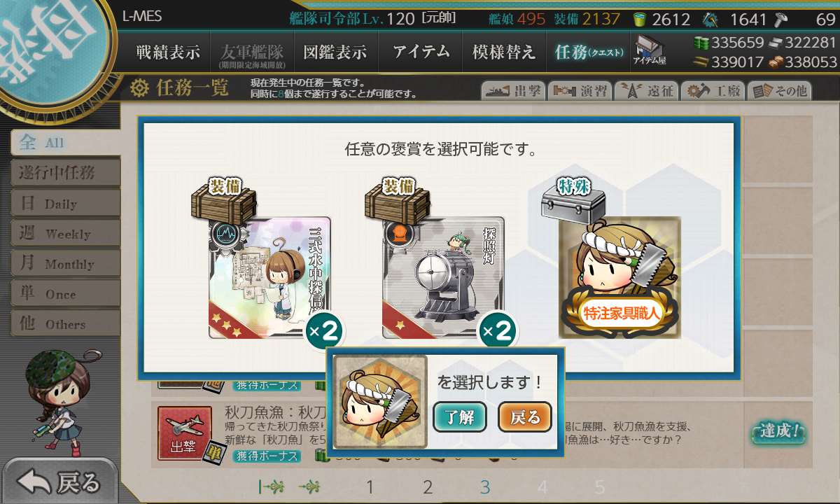840x504 pixels.
Task: Open the アイテム屋 item shop icon
Action: pyautogui.click(x=650, y=50)
